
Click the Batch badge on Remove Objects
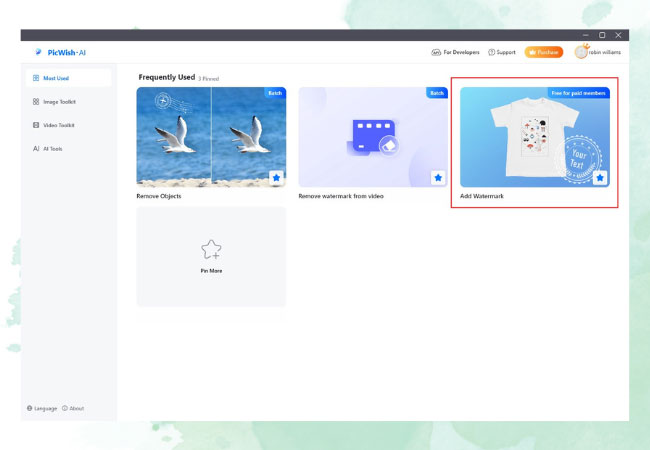[x=275, y=93]
